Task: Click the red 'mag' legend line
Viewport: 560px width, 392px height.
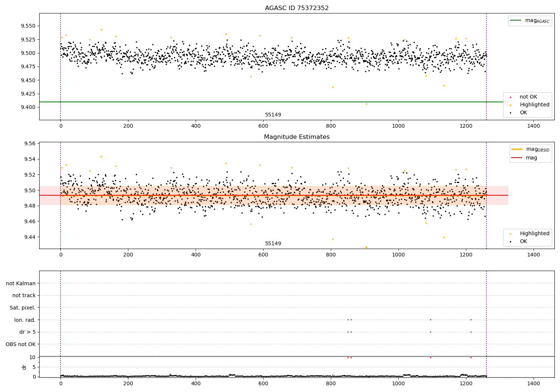Action: [x=517, y=158]
